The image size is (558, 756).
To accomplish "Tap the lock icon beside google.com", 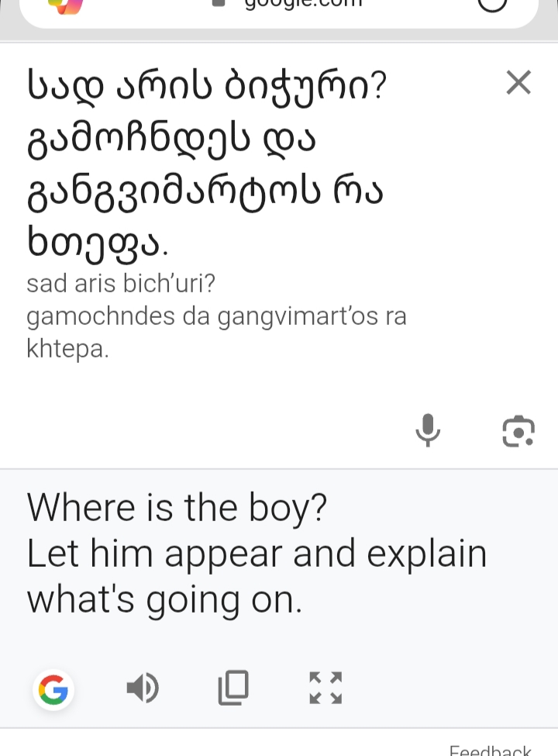I will point(219,3).
